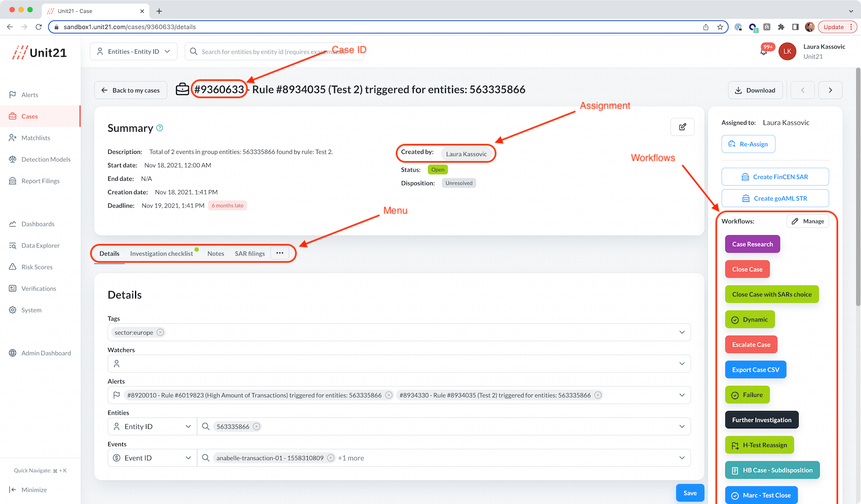The image size is (861, 504).
Task: Click Create goAML STR button
Action: [775, 198]
